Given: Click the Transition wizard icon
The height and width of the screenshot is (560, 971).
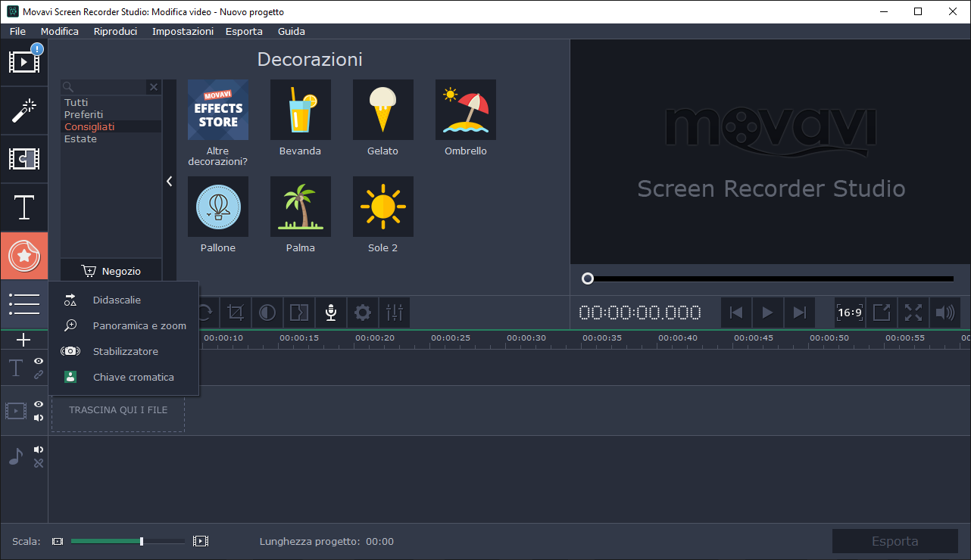Looking at the screenshot, I should 299,313.
